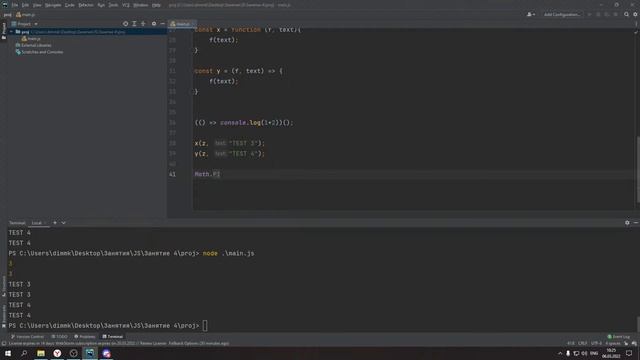Open the Windows Start menu

pyautogui.click(x=8, y=353)
